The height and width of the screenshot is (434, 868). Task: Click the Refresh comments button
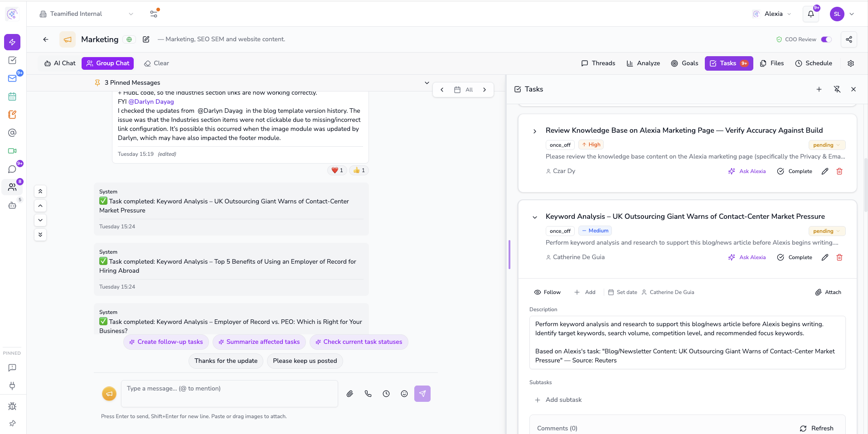pyautogui.click(x=816, y=428)
